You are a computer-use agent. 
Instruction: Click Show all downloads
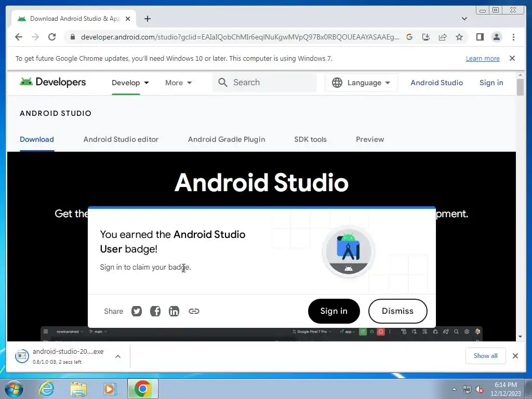click(486, 355)
